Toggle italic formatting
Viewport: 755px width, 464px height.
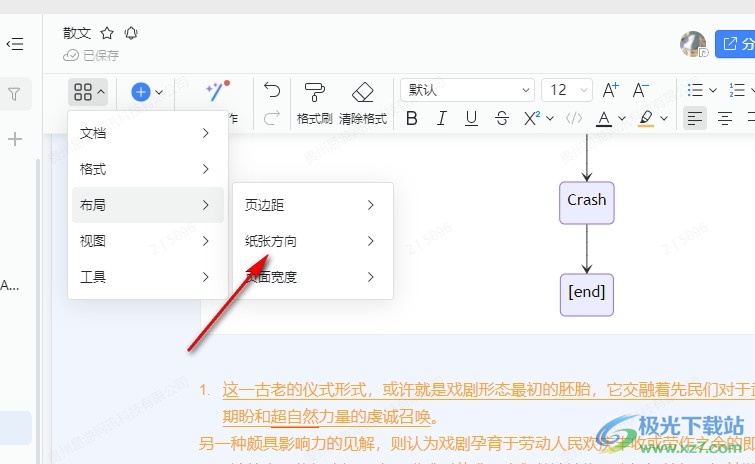[x=442, y=118]
